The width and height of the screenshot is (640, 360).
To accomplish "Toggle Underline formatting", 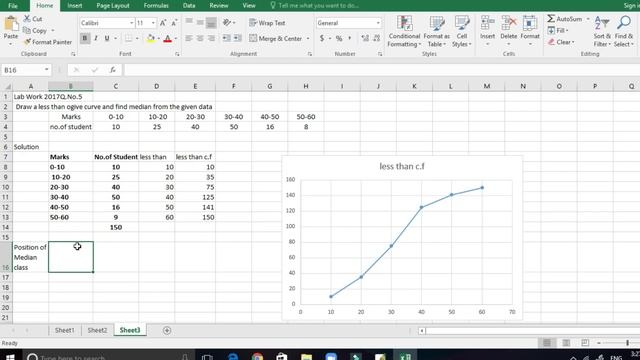I will click(x=107, y=38).
